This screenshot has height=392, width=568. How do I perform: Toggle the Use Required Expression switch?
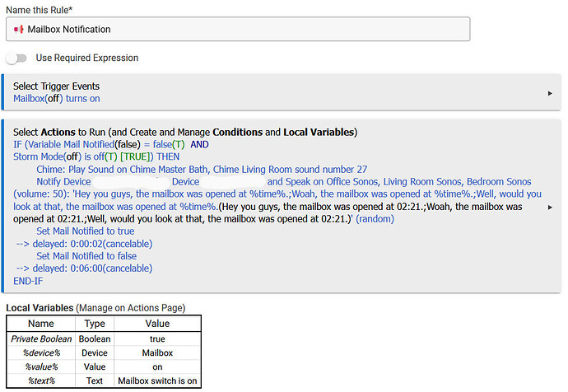pos(16,58)
